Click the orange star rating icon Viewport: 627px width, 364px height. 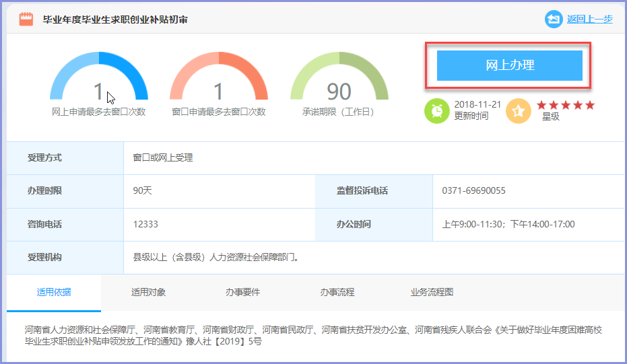(519, 110)
